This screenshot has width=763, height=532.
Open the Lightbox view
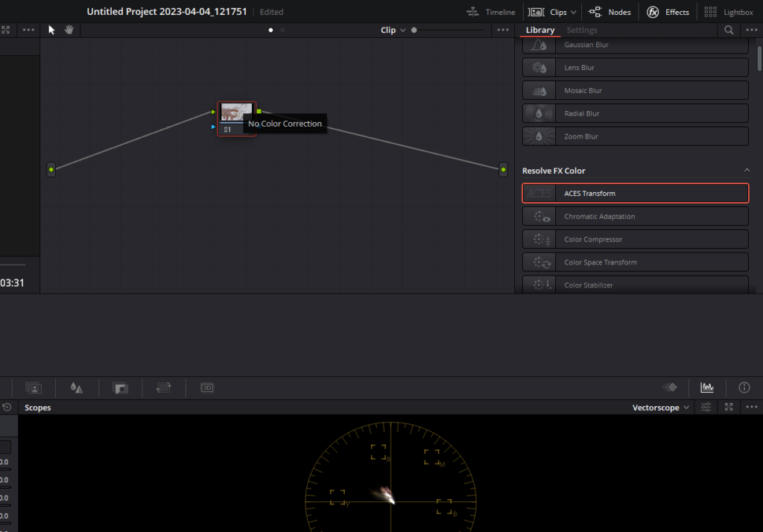(729, 12)
